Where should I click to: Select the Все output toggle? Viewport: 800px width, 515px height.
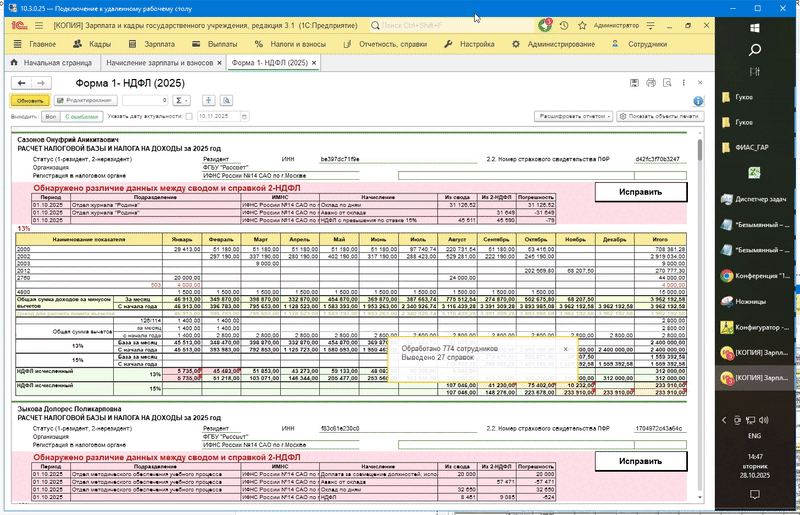tap(51, 116)
